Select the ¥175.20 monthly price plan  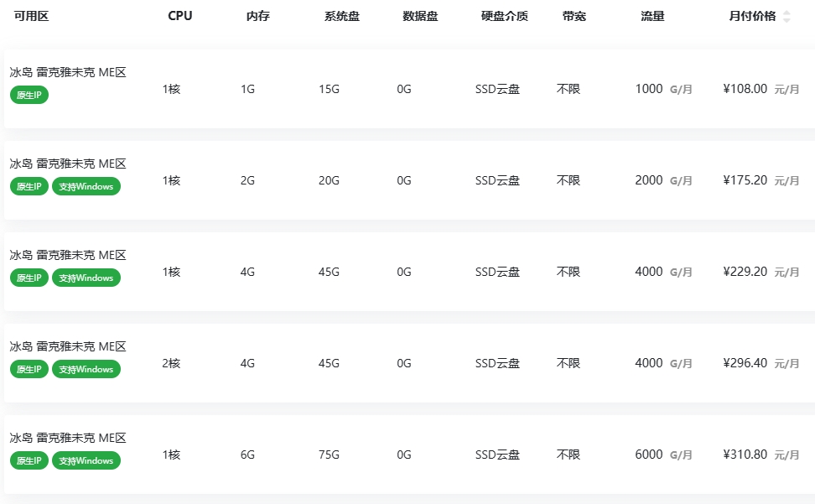click(x=745, y=180)
